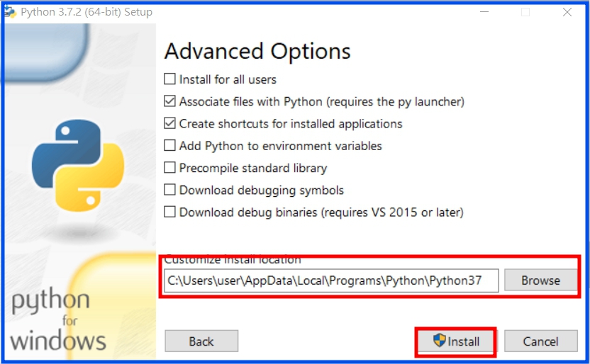590x364 pixels.
Task: Open the Browse folder dialog
Action: (540, 280)
